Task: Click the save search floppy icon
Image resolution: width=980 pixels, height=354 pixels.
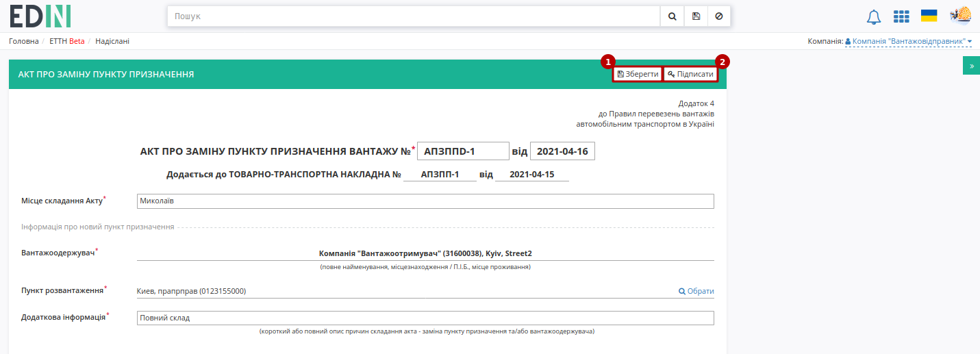Action: 696,16
